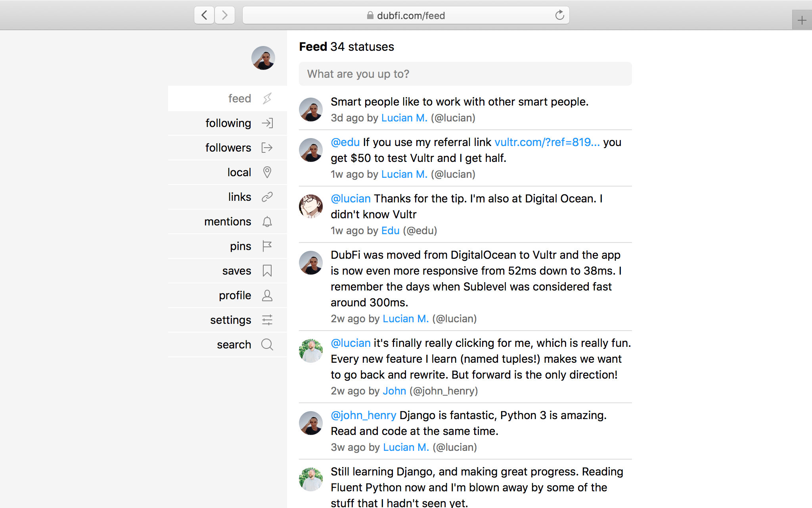Click the user avatar above the sidebar
The image size is (812, 508).
(263, 58)
